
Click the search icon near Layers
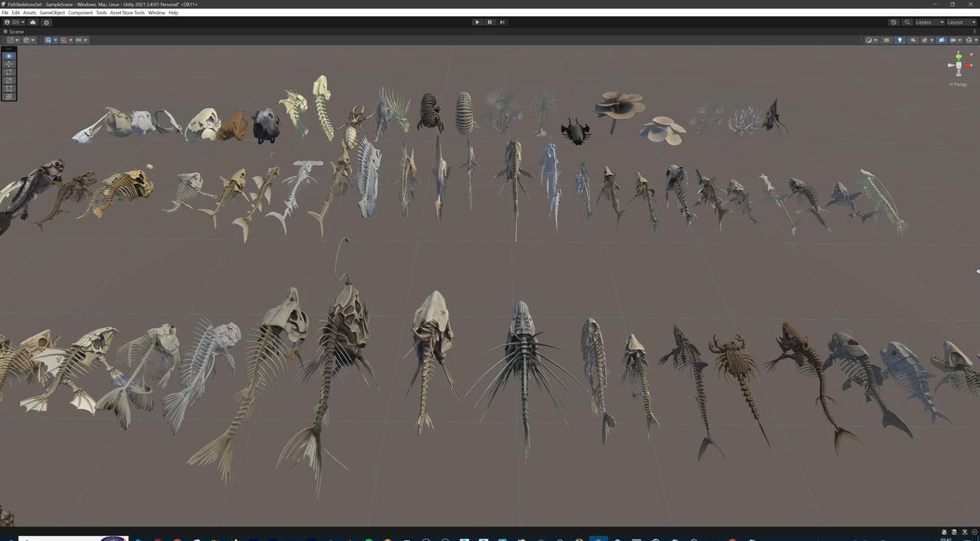(907, 22)
